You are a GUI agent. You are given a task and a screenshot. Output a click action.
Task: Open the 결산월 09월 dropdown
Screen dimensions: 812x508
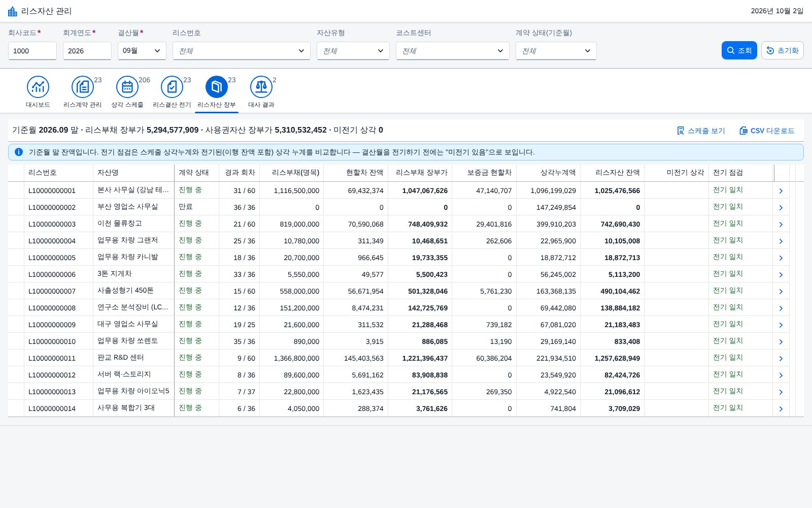[142, 51]
